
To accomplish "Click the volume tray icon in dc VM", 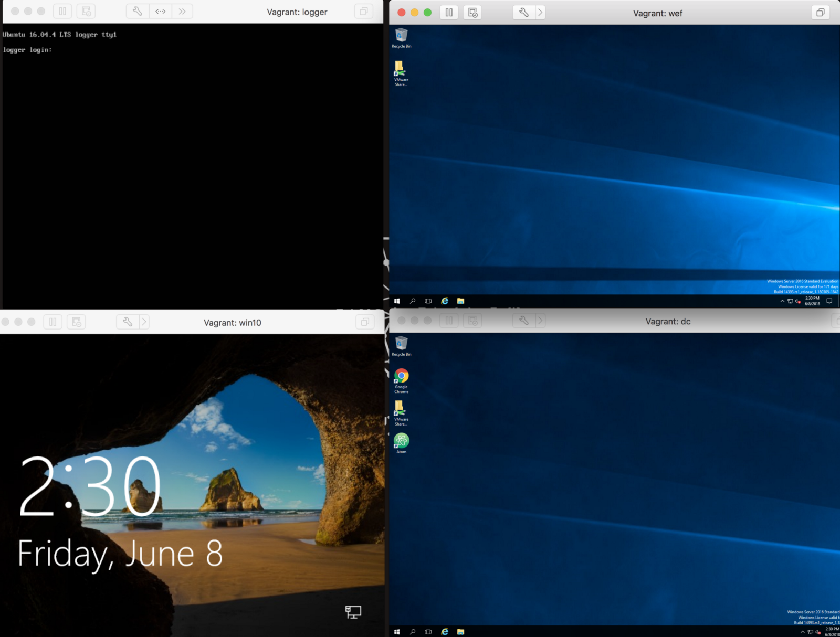I will click(818, 632).
